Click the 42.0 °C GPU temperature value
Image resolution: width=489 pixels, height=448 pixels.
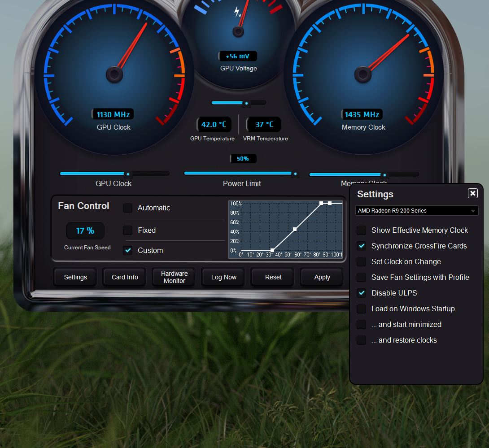tap(214, 124)
